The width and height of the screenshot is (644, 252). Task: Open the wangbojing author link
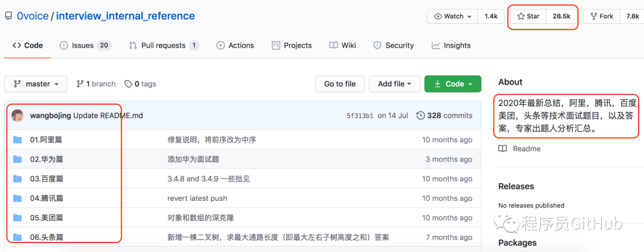coord(51,116)
